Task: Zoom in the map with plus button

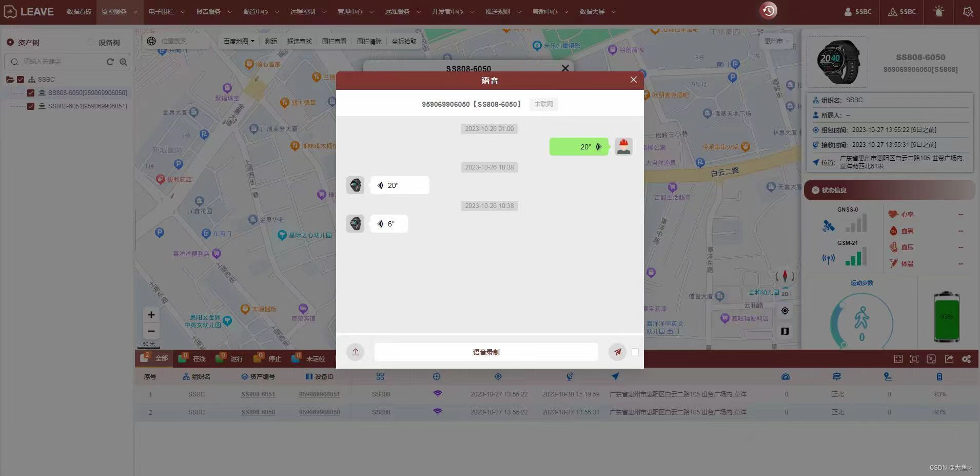Action: [151, 315]
